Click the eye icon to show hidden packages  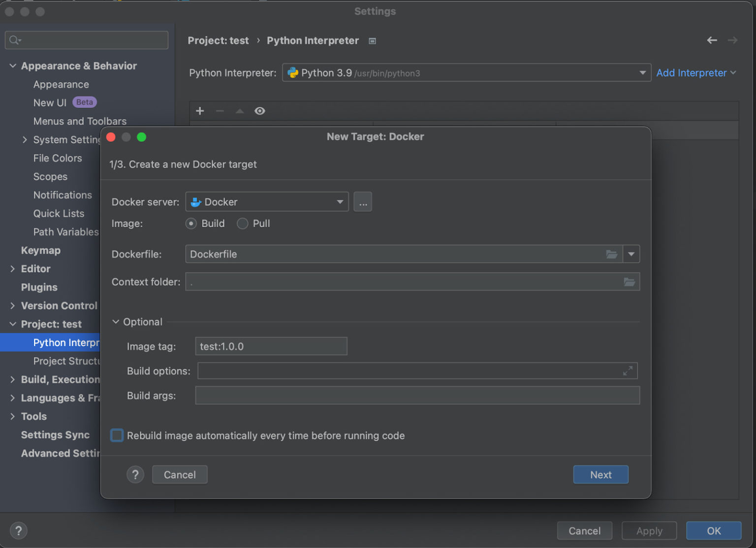click(260, 111)
